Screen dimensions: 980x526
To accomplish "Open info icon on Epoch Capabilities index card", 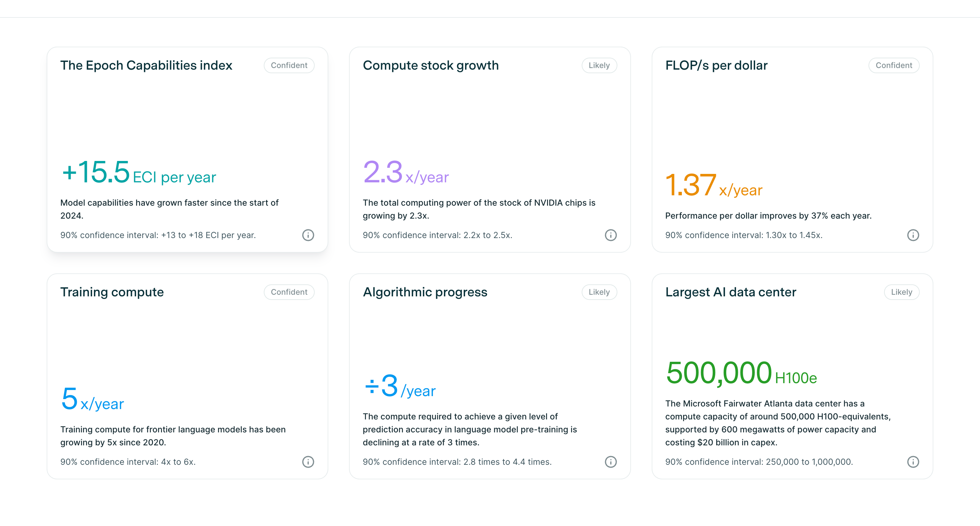I will pyautogui.click(x=308, y=235).
